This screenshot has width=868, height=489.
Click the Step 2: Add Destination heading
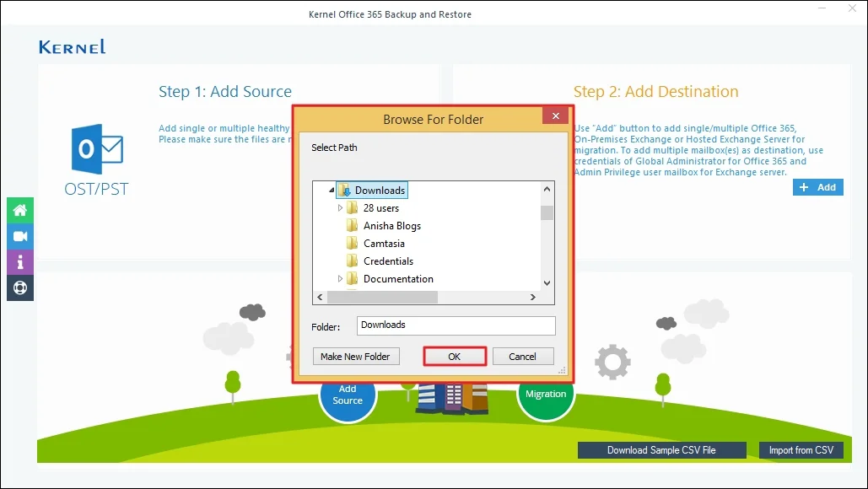[x=656, y=92]
